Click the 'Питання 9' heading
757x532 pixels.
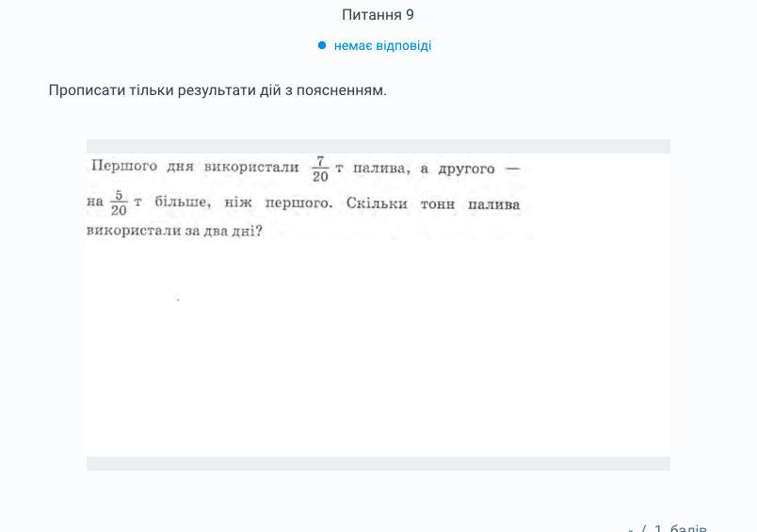click(x=378, y=15)
